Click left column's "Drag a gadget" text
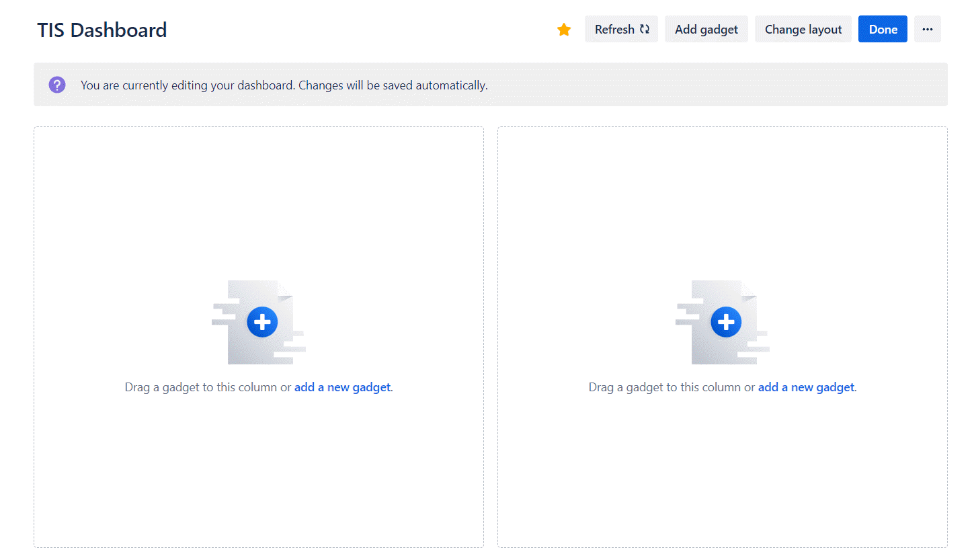 coord(202,387)
